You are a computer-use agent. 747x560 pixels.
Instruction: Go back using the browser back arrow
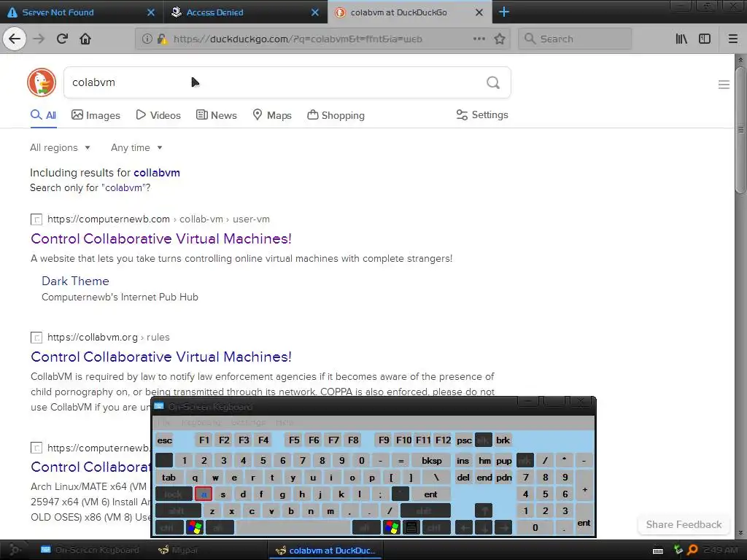click(15, 39)
